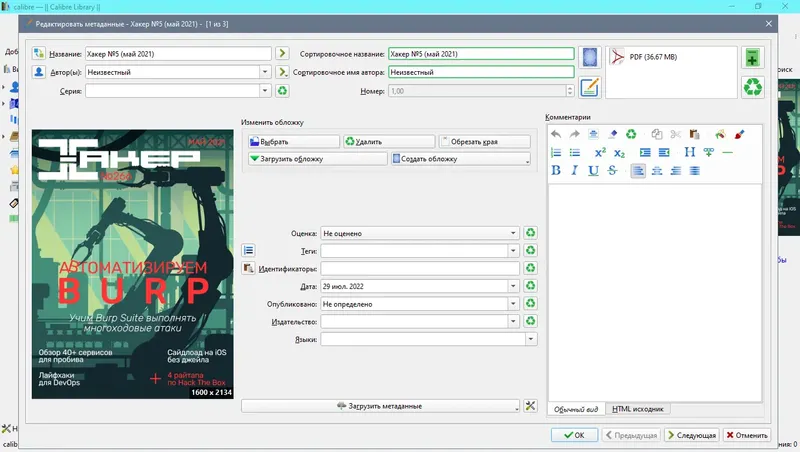Cut selection in comments editor
Viewport: 800px width, 452px height.
click(676, 134)
